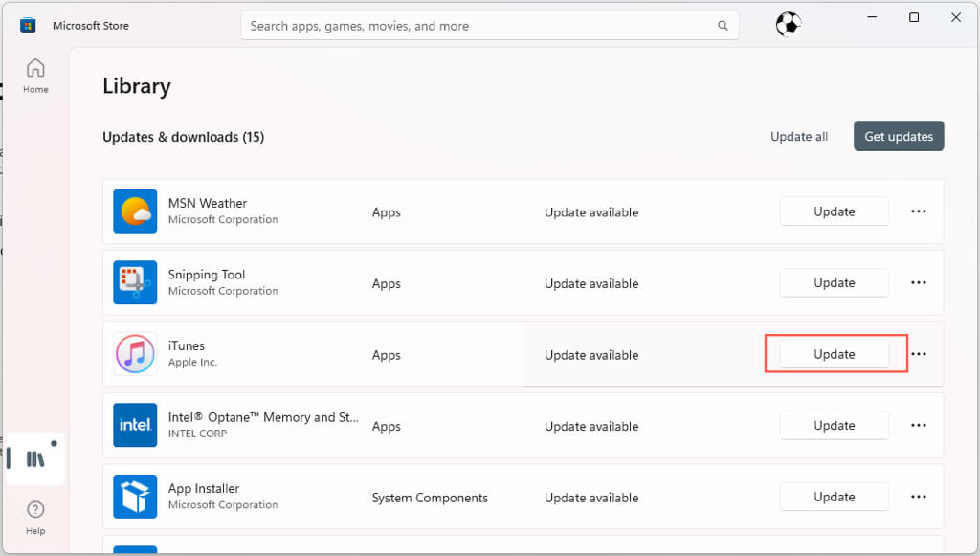Focus the search apps and games field
Screen dimensions: 980x556
tap(479, 26)
